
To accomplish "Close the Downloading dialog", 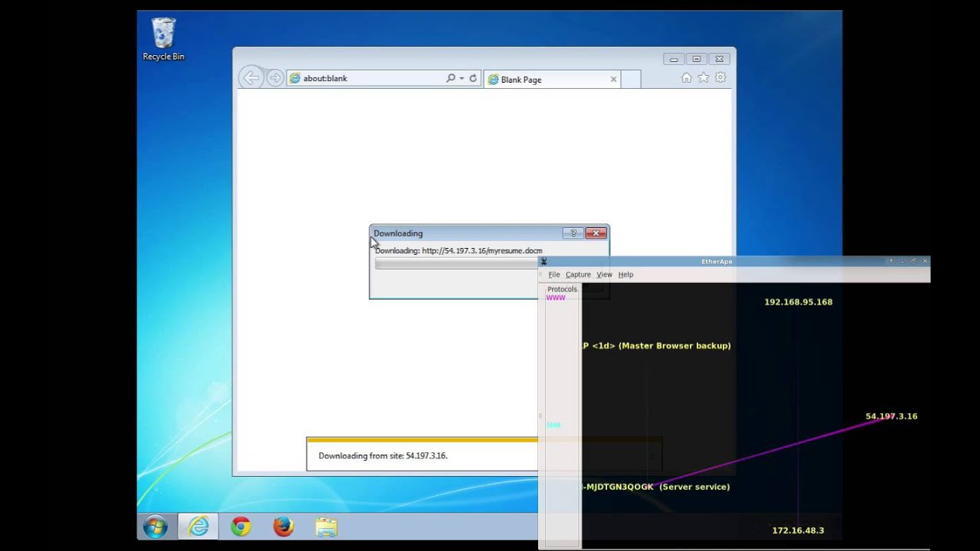I will [596, 233].
